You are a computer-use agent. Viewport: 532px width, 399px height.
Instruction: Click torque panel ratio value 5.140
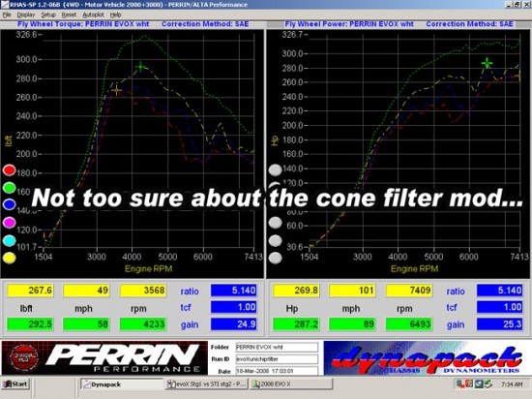click(x=234, y=291)
